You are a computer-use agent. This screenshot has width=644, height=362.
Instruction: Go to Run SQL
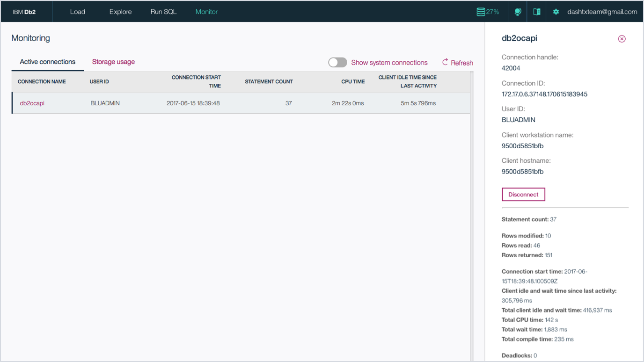coord(163,11)
